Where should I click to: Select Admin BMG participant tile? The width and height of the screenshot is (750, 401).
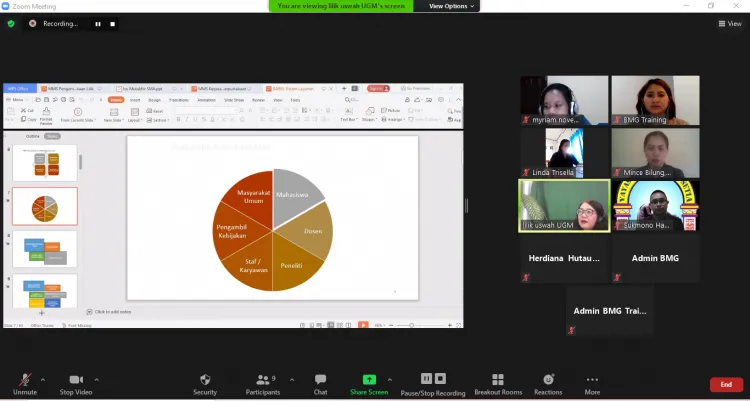tap(655, 258)
